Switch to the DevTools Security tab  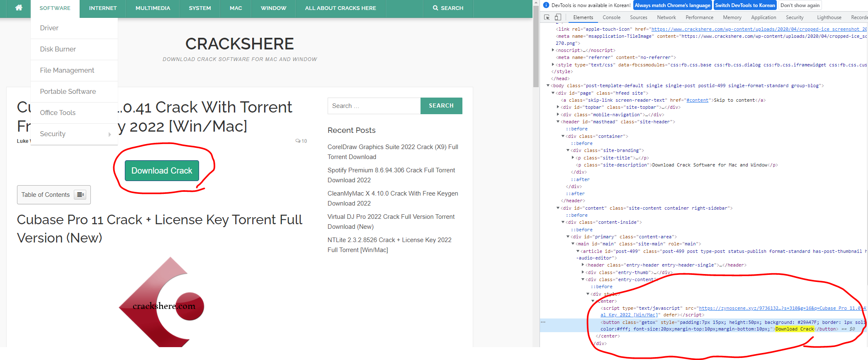tap(795, 17)
